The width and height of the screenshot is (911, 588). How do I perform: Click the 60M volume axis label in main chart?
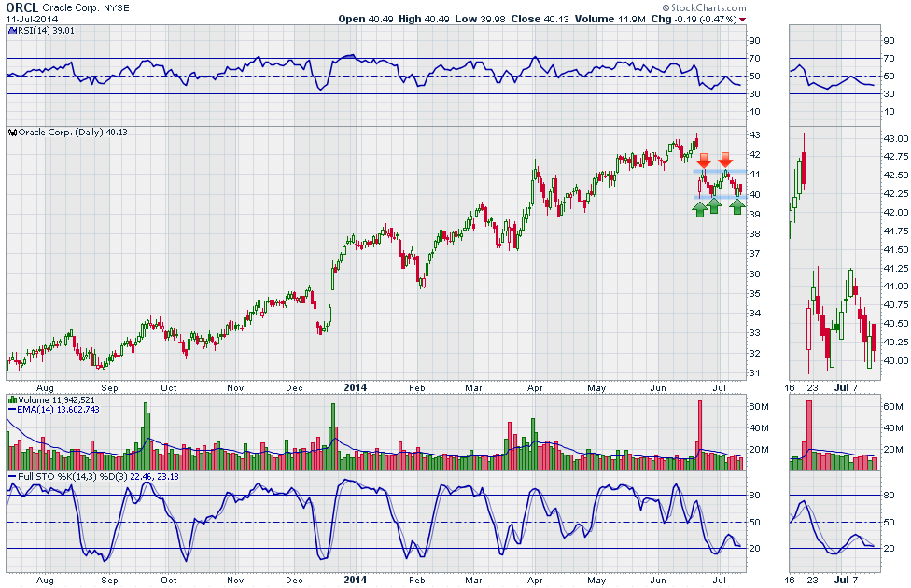(x=759, y=407)
